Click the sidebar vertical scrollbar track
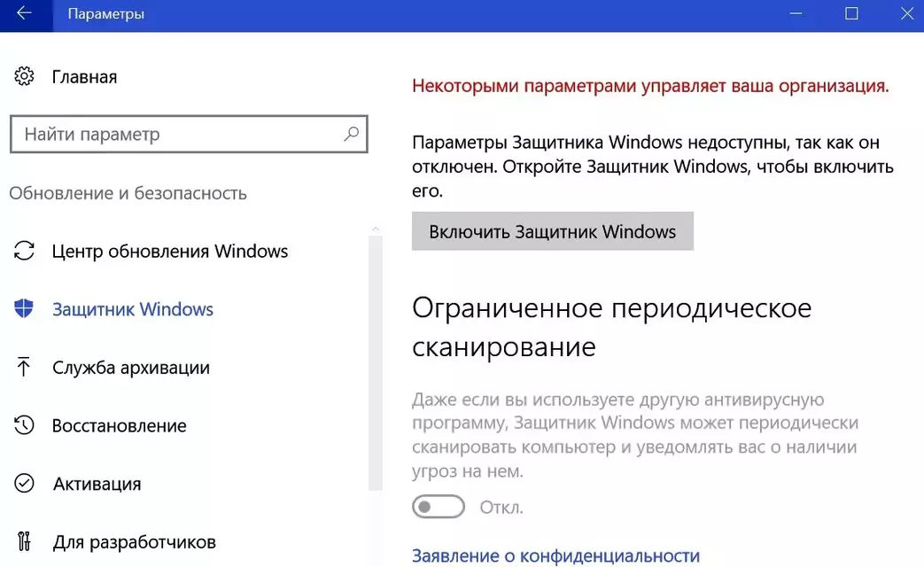924x567 pixels. coord(376,362)
